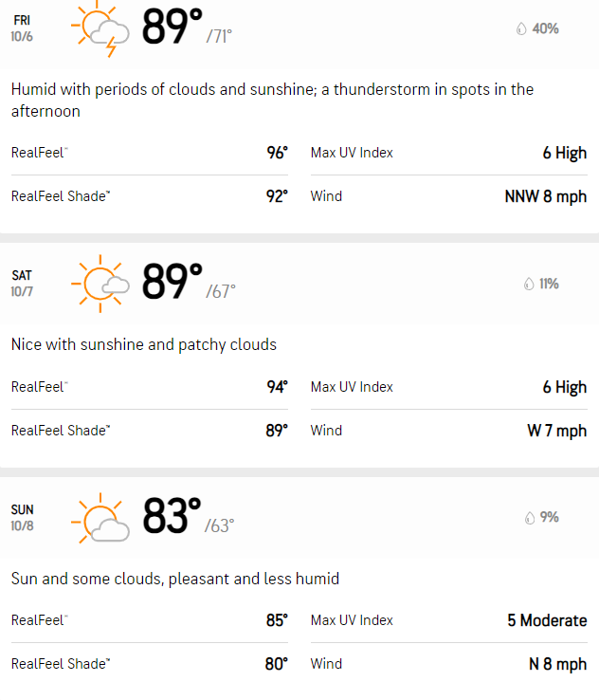Click Sunday's partly cloudy weather icon
Screen dimensions: 599x700
(100, 518)
